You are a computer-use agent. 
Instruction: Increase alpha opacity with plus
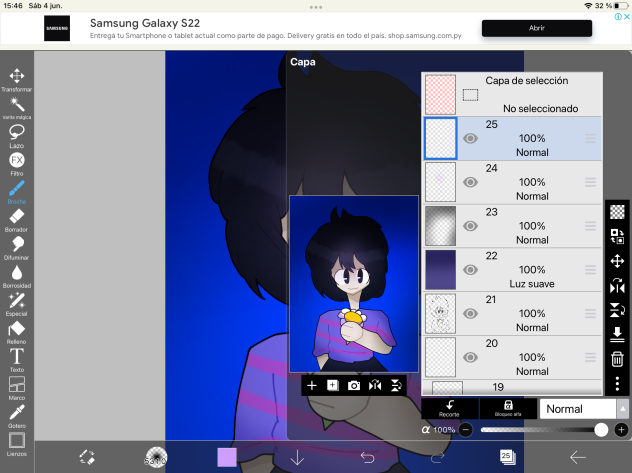(x=621, y=430)
